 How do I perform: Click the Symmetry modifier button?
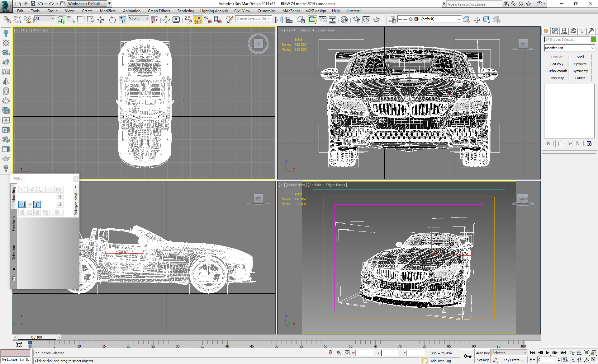tap(580, 71)
